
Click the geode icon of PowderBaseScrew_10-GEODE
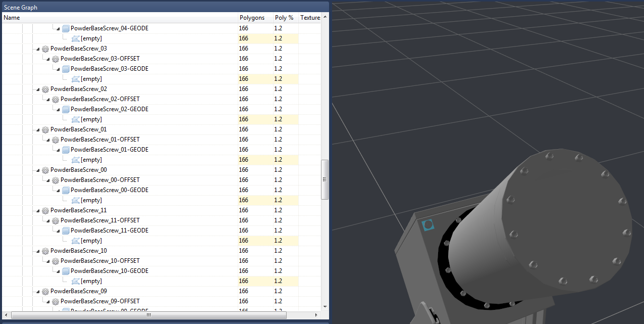click(65, 271)
